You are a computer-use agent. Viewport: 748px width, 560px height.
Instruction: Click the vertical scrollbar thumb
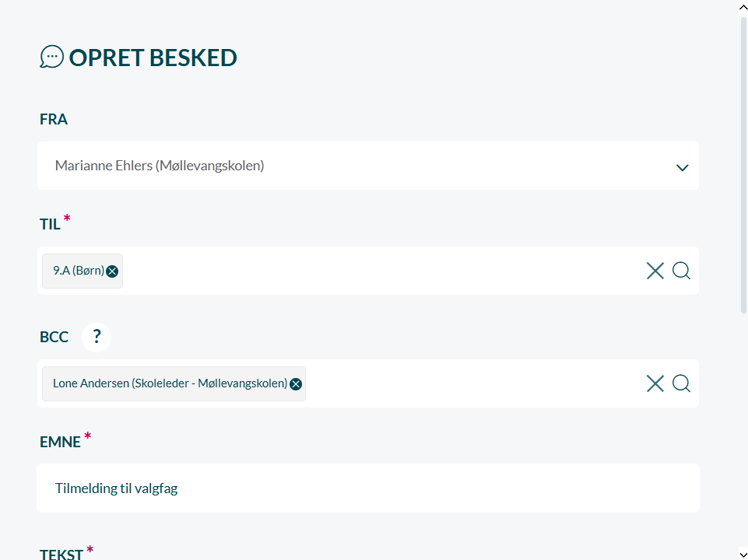tap(743, 163)
